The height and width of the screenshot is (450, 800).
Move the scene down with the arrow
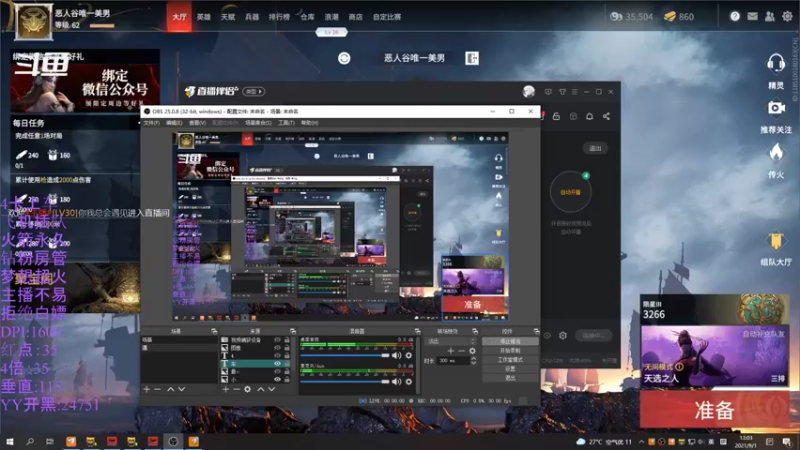(182, 389)
